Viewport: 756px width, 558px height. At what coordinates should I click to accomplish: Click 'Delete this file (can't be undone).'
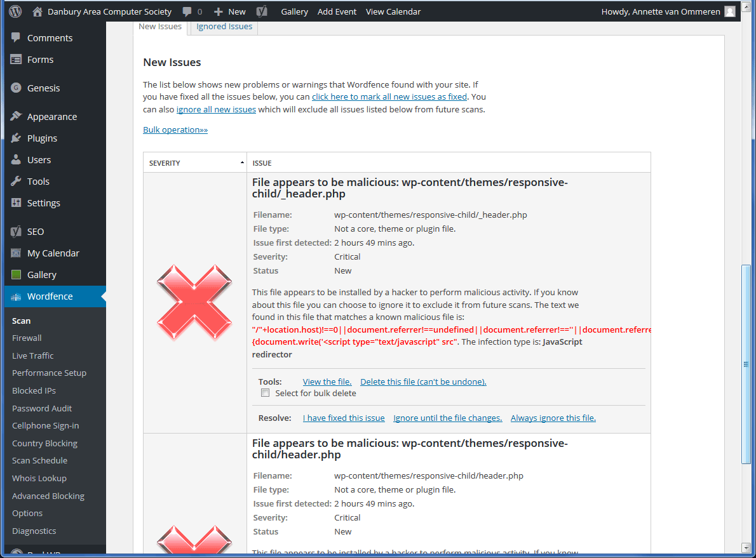pyautogui.click(x=423, y=382)
